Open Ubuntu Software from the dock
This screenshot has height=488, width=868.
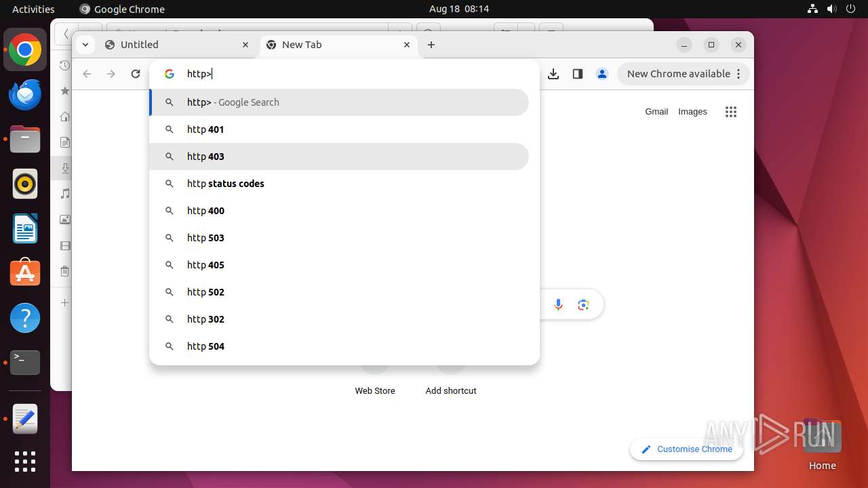pos(25,273)
